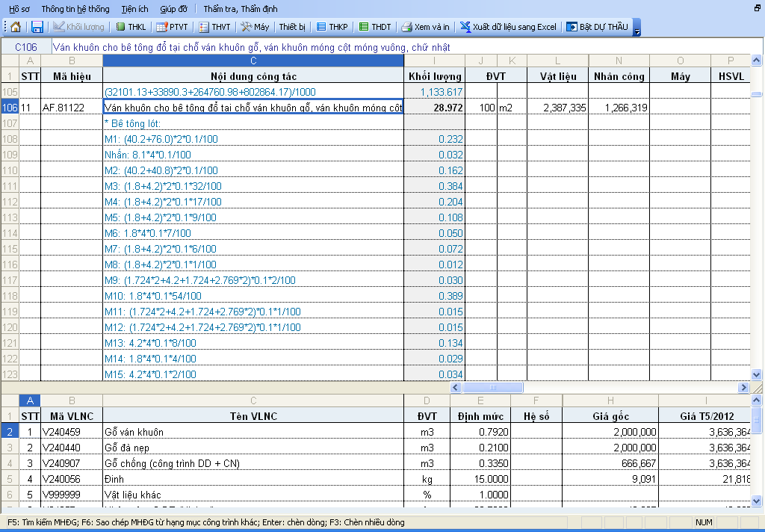The width and height of the screenshot is (765, 532).
Task: Click Xem và in print button
Action: [x=425, y=27]
